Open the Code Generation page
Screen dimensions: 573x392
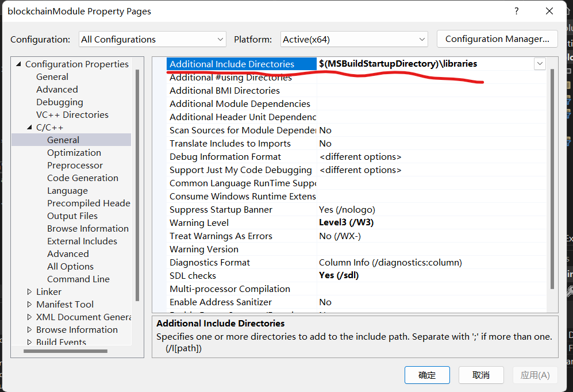tap(83, 178)
